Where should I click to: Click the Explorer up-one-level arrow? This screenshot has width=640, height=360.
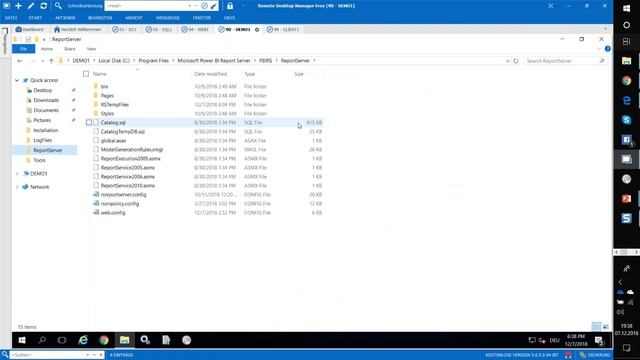pos(51,61)
